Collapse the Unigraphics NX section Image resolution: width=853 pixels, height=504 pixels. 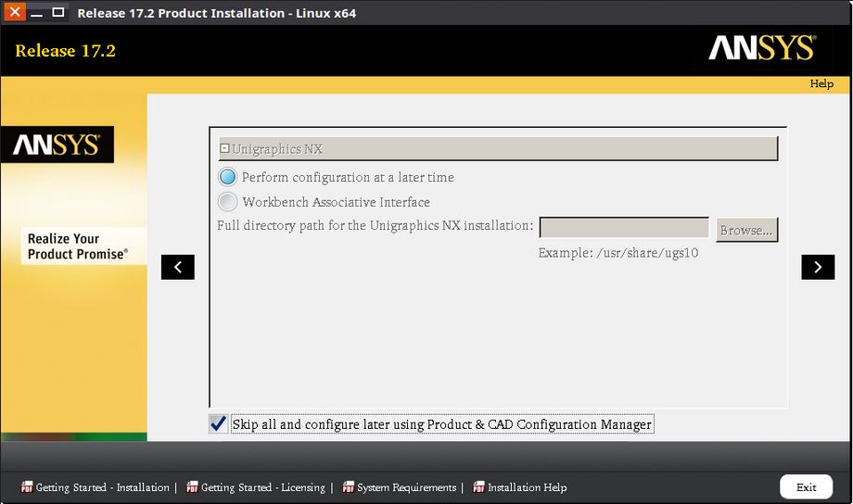(x=224, y=148)
